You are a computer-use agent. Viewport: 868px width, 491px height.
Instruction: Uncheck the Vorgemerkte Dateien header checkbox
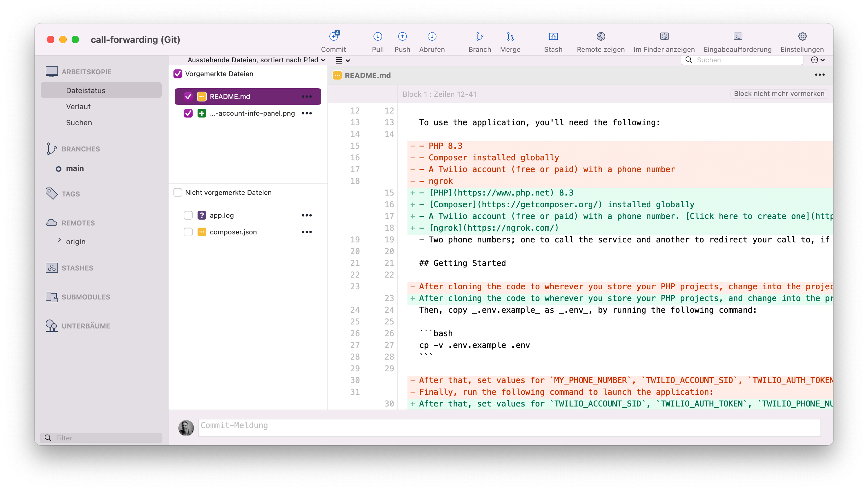coord(177,73)
